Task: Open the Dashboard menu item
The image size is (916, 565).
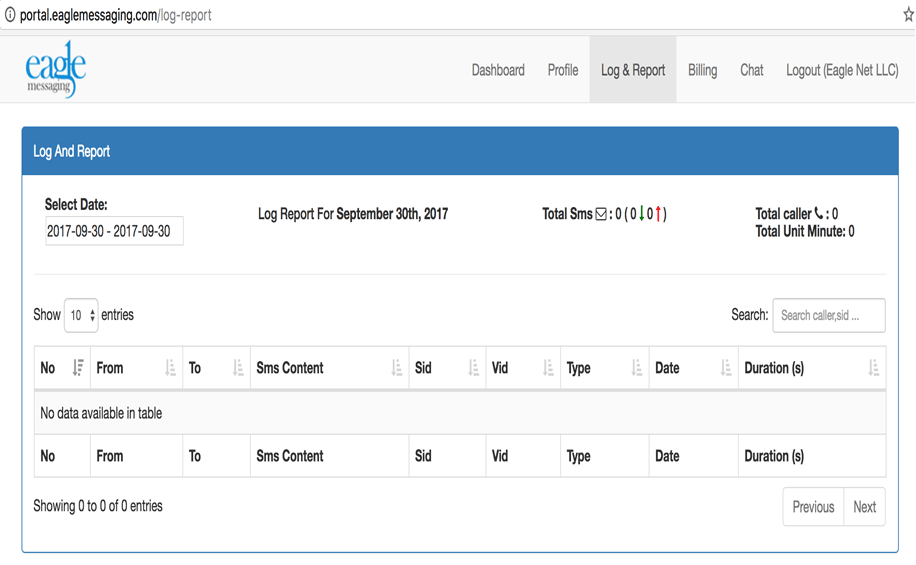Action: [498, 70]
